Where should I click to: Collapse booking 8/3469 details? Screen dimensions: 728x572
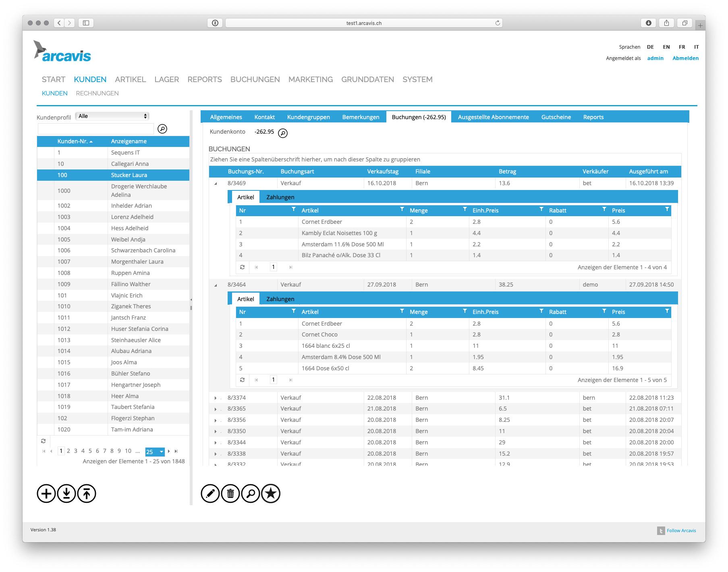click(x=216, y=184)
